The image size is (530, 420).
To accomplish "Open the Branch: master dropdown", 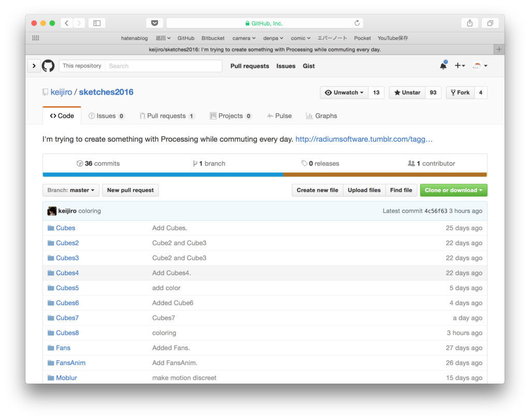I will click(x=70, y=190).
